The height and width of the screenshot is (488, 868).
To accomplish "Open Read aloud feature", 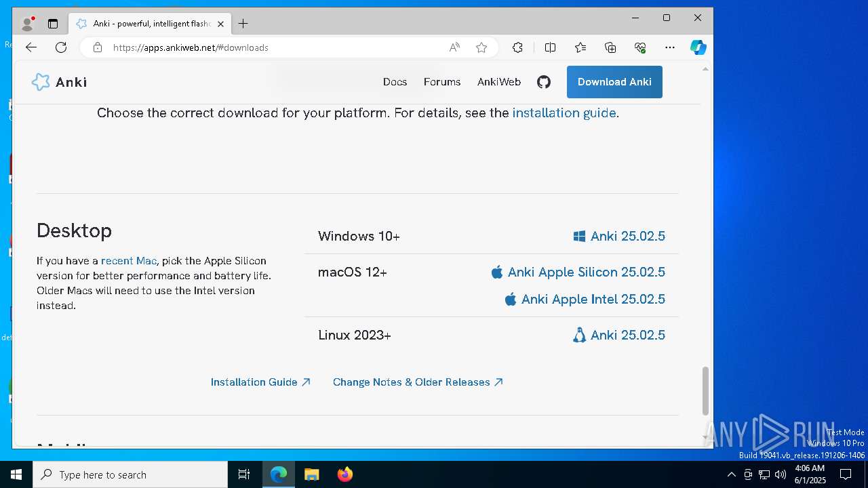I will [x=454, y=47].
